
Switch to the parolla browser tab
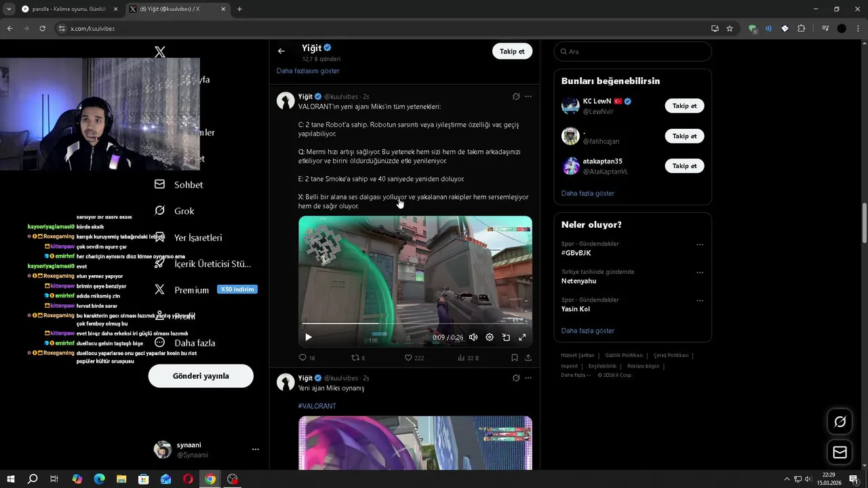(69, 9)
